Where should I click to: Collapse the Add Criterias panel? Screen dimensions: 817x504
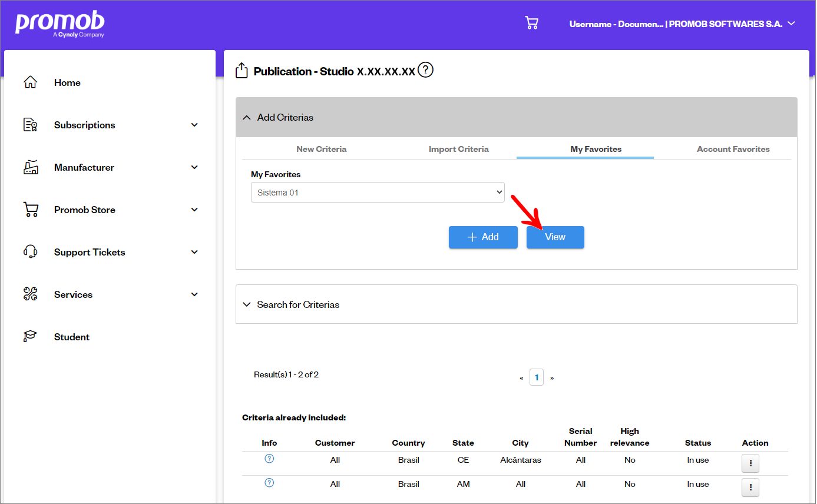(516, 117)
